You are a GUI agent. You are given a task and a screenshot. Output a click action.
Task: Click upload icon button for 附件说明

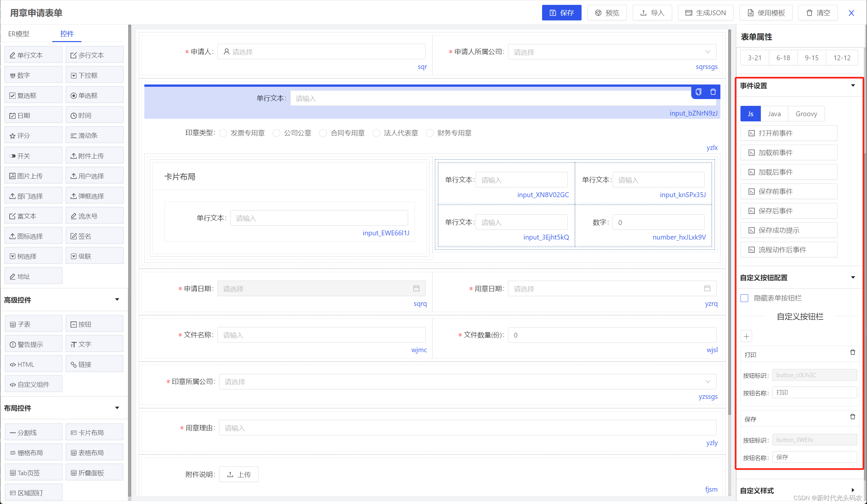point(239,475)
